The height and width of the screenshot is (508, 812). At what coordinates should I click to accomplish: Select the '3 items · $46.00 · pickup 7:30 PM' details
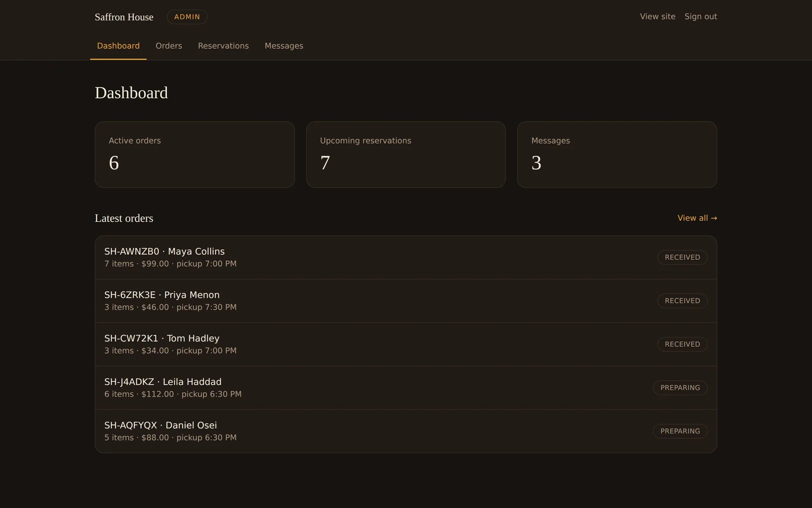(170, 307)
